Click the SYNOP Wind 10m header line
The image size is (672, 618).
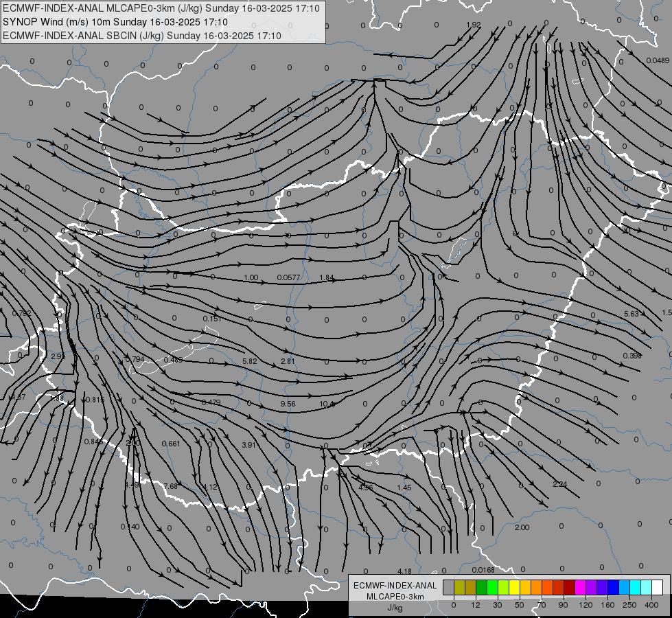(115, 22)
